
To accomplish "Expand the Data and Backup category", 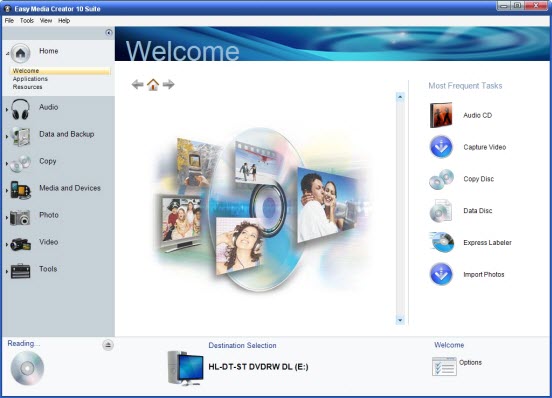I will click(7, 137).
